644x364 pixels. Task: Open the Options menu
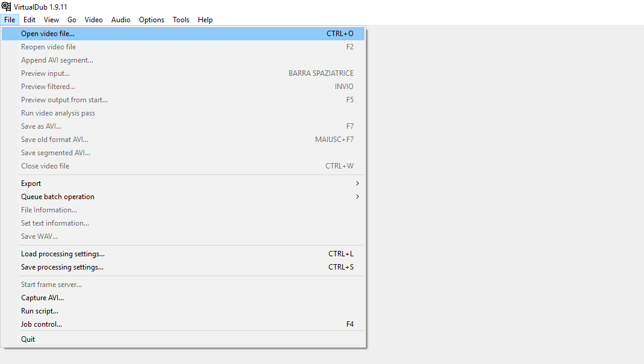[152, 20]
